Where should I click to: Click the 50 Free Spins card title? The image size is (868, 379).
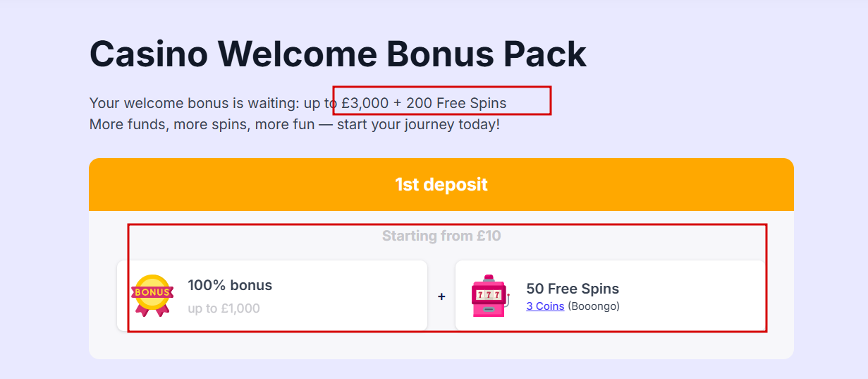pyautogui.click(x=573, y=289)
